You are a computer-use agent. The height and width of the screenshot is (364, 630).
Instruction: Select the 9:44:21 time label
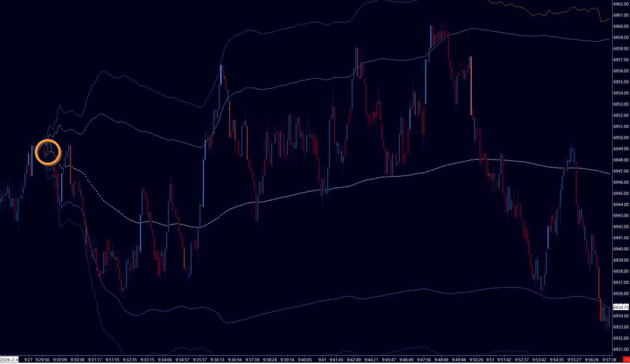tap(371, 360)
